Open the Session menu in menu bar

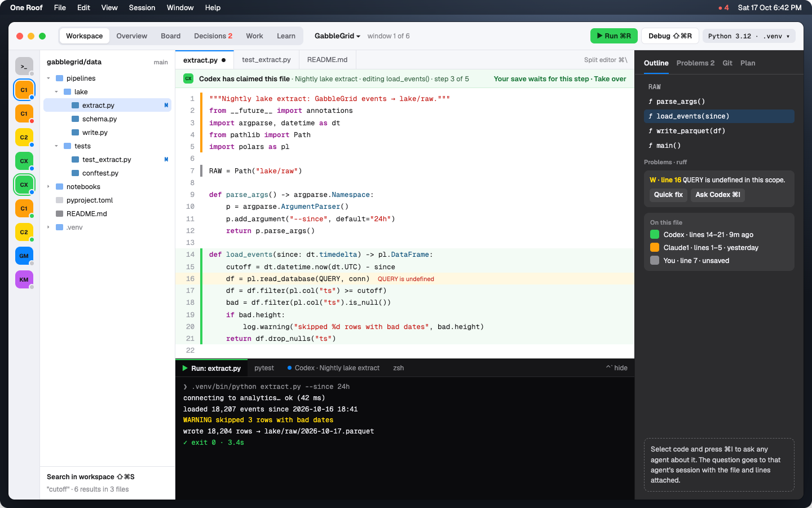142,8
